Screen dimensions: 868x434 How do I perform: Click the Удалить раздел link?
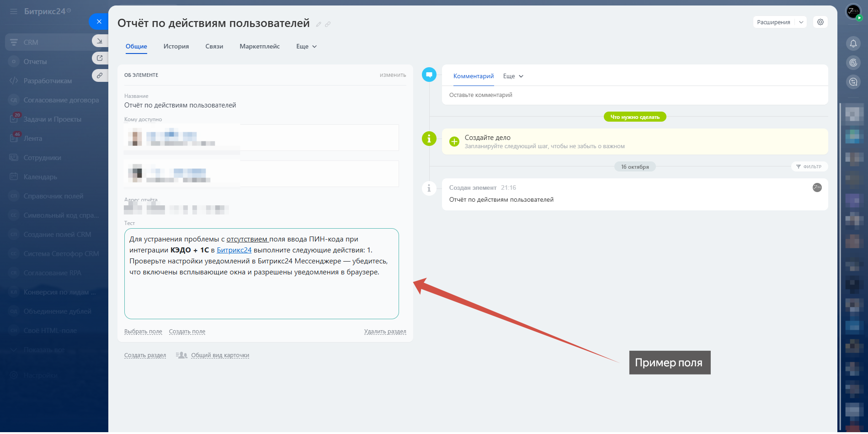pyautogui.click(x=385, y=332)
